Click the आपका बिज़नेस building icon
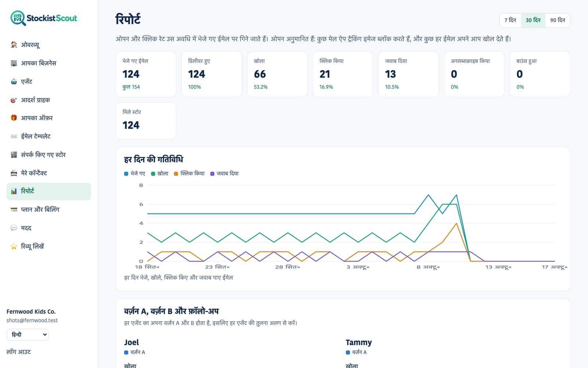This screenshot has height=368, width=588. [x=14, y=63]
